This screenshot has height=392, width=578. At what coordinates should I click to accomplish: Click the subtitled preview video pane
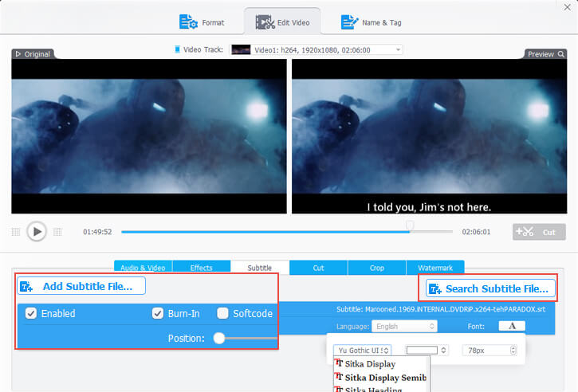coord(430,136)
